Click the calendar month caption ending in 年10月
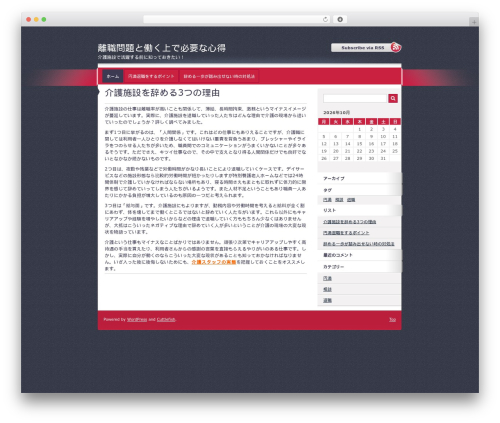This screenshot has width=500, height=423. pos(336,113)
